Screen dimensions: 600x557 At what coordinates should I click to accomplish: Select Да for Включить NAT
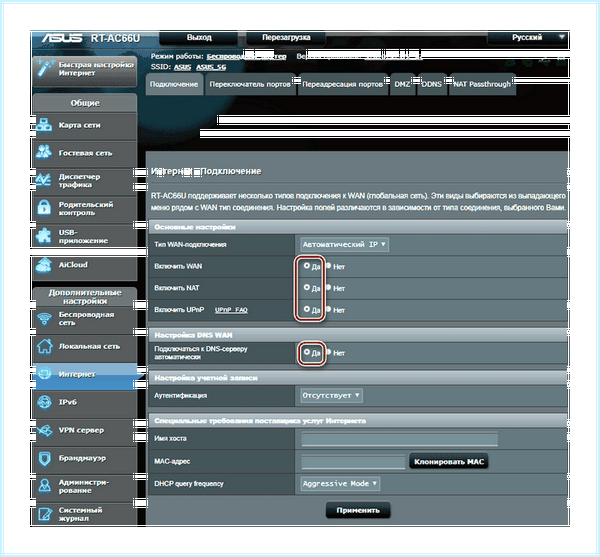pos(307,287)
